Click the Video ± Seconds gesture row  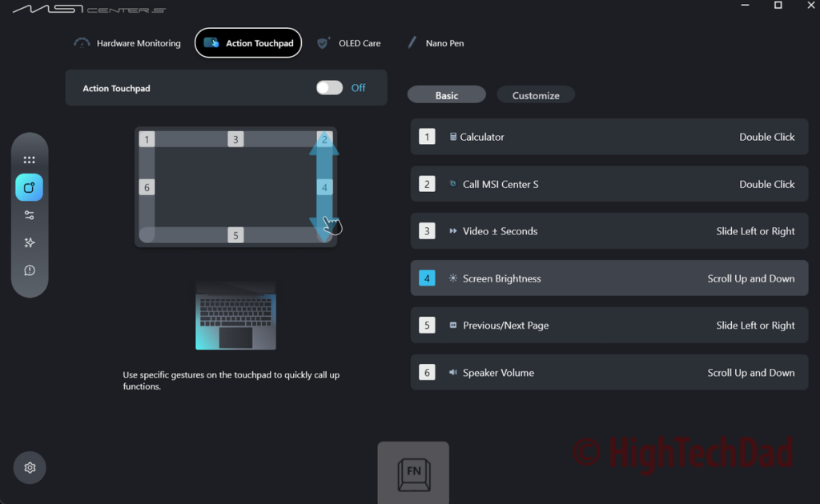(x=609, y=231)
